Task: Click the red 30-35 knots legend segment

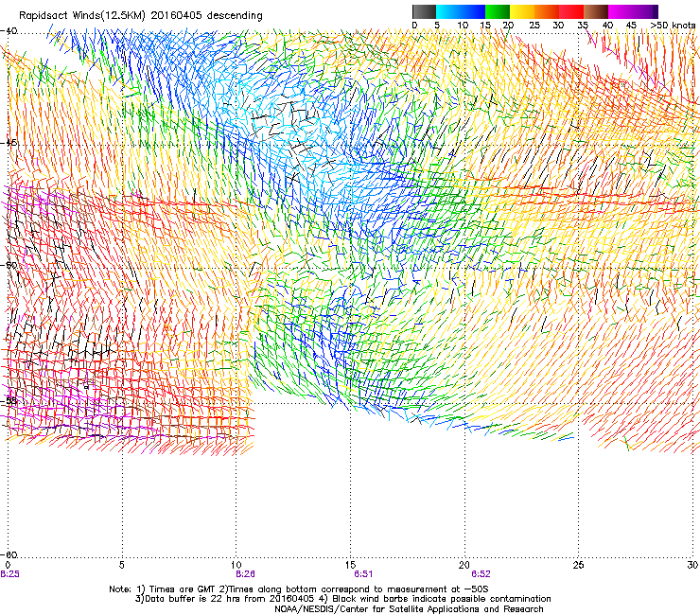Action: [571, 11]
